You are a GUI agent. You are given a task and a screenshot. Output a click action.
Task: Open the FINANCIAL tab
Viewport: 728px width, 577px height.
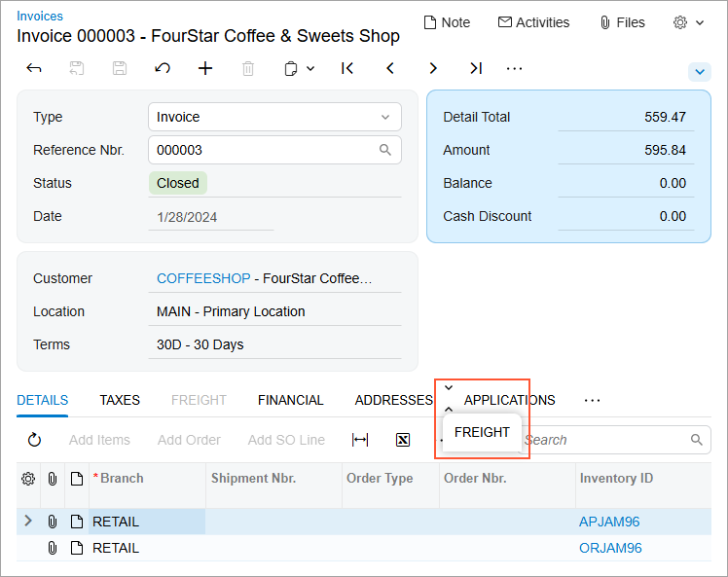point(290,400)
